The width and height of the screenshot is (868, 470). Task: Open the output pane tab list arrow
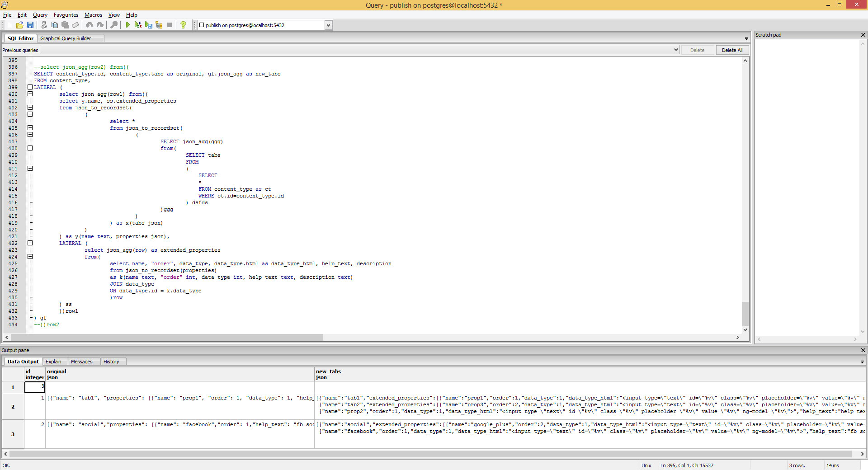coord(862,362)
